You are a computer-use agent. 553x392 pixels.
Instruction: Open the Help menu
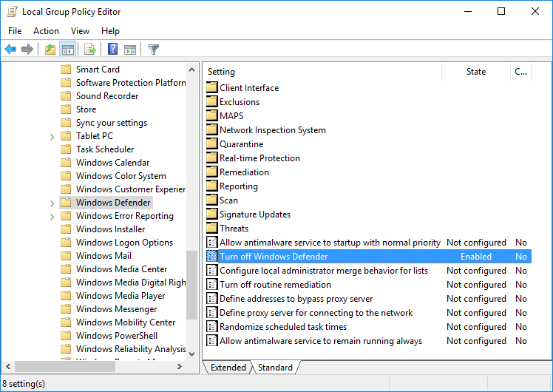(110, 31)
